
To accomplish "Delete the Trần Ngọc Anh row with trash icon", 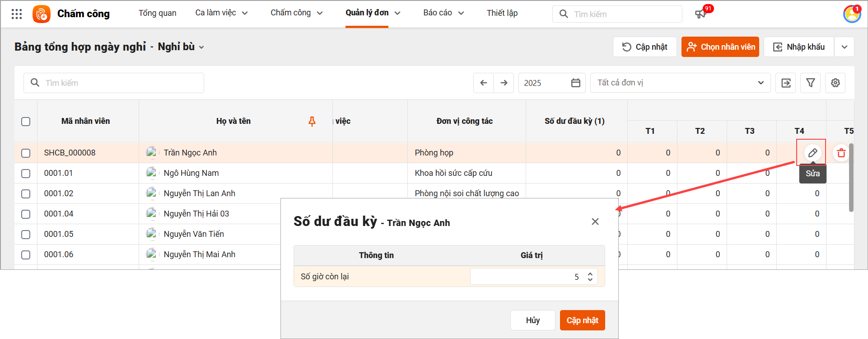I will [841, 153].
